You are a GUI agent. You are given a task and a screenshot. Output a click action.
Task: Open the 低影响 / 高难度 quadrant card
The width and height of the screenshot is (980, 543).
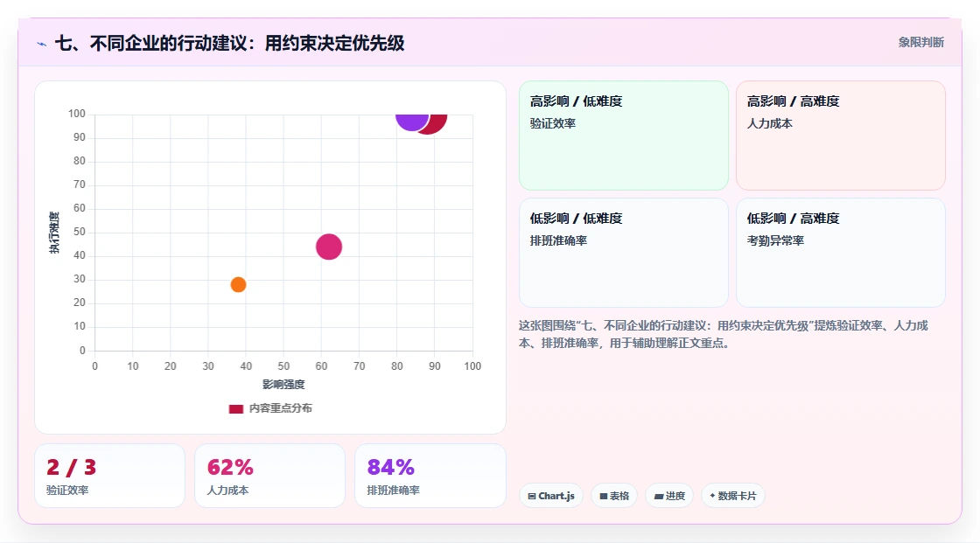pyautogui.click(x=841, y=253)
